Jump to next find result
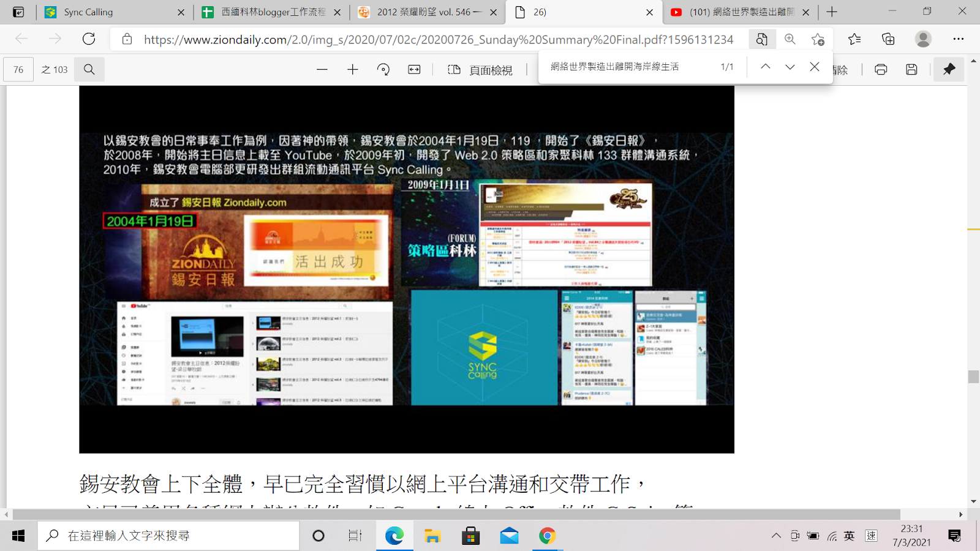 click(x=790, y=67)
